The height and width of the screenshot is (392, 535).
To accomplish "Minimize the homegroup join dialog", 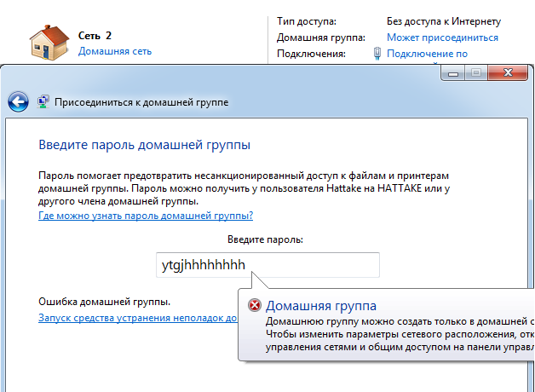I will tap(453, 73).
